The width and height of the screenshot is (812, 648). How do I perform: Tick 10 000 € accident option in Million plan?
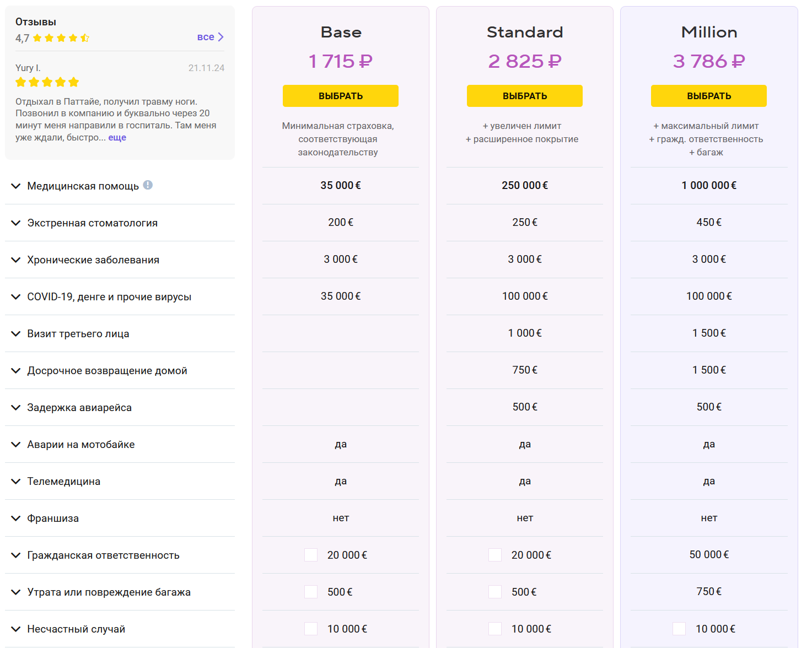click(x=679, y=629)
